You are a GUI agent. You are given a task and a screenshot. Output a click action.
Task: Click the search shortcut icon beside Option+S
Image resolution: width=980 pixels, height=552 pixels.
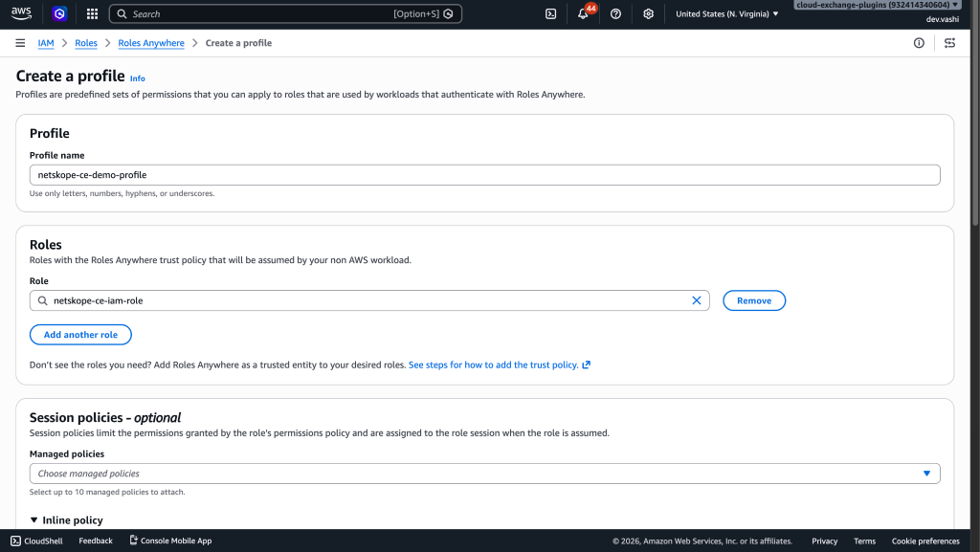(x=448, y=13)
